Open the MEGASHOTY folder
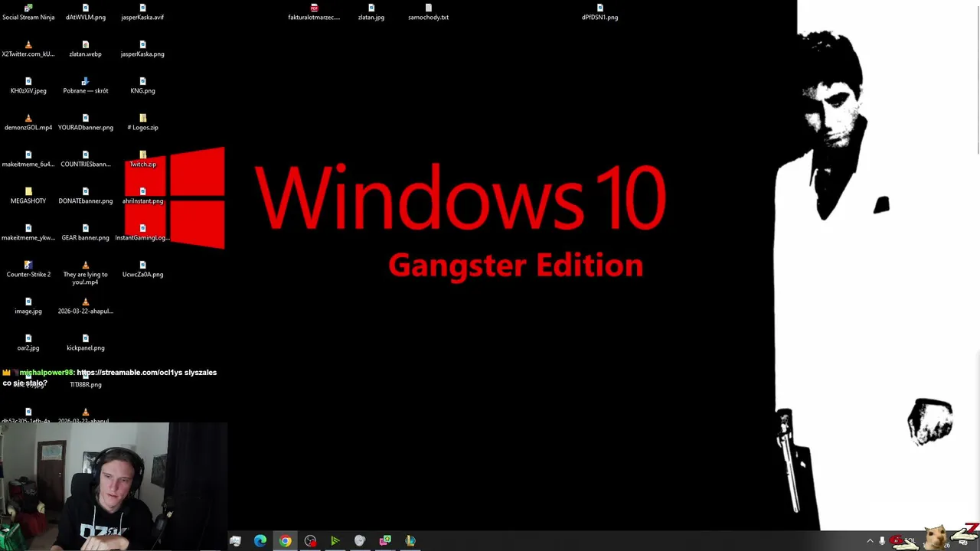 [28, 196]
